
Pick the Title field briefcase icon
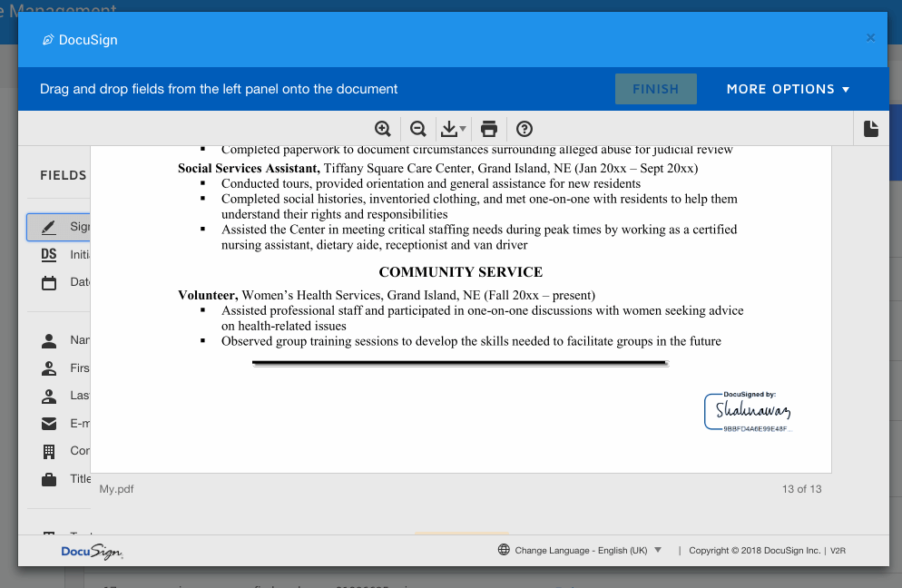(49, 479)
